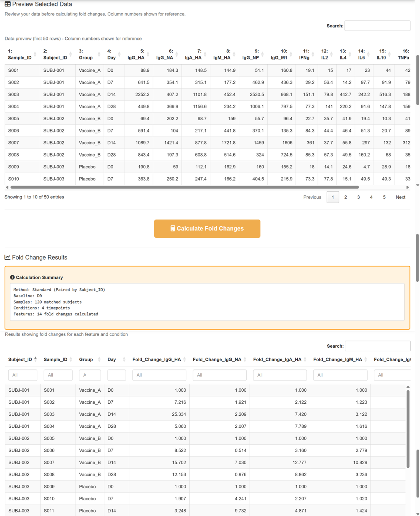Sort results by Fold_Change_IgM_HA arrow

tap(365, 359)
